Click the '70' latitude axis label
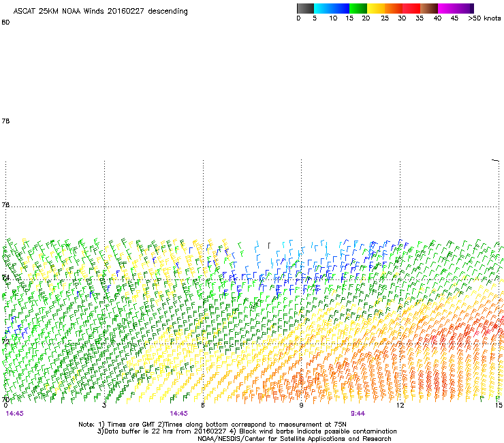Screen dimensions: 504x443 [5, 399]
